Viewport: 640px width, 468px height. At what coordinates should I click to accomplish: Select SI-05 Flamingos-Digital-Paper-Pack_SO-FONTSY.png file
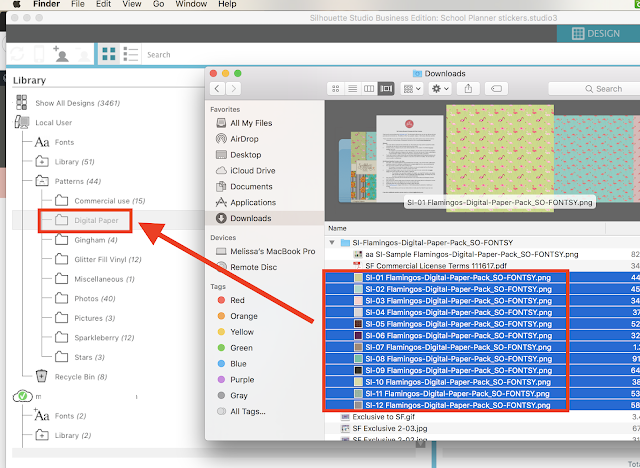coord(458,324)
